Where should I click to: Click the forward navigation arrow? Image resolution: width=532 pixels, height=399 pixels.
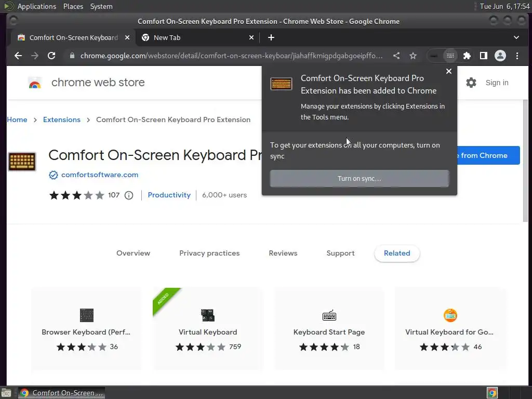click(35, 56)
